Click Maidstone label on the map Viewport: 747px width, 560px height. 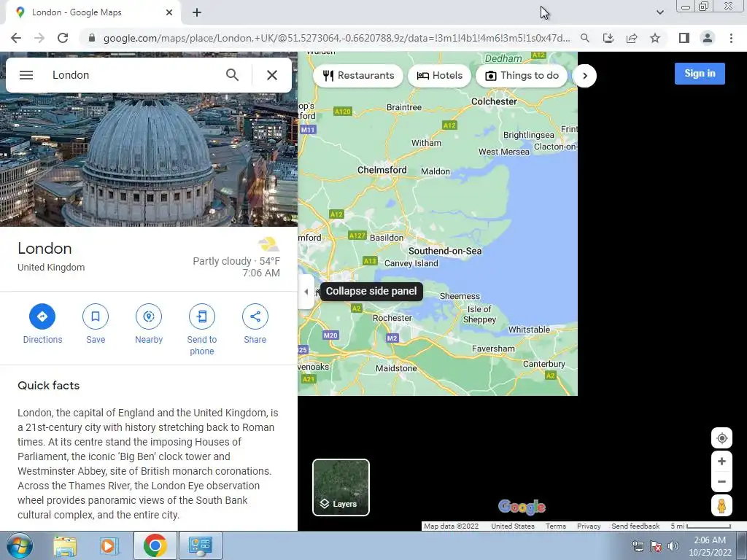coord(396,368)
